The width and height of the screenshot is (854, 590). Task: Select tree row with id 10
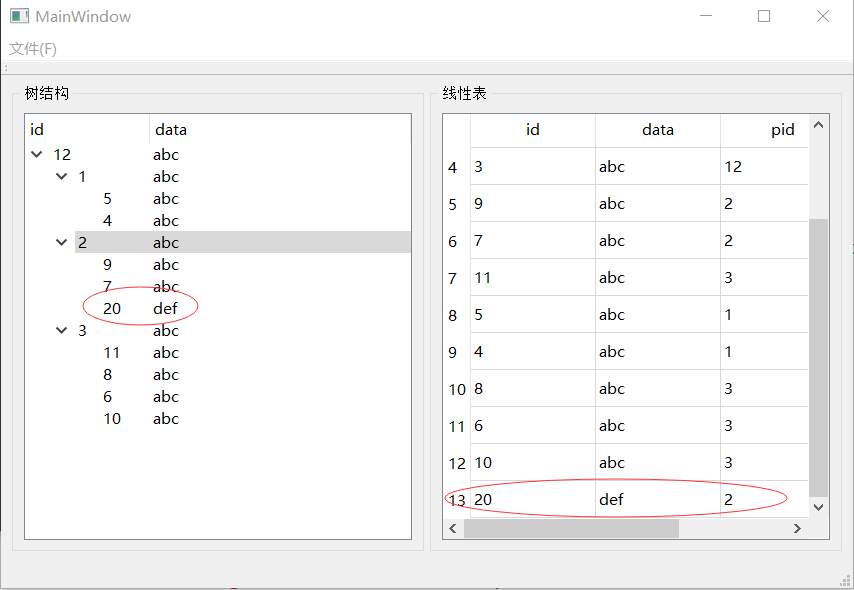tap(218, 419)
